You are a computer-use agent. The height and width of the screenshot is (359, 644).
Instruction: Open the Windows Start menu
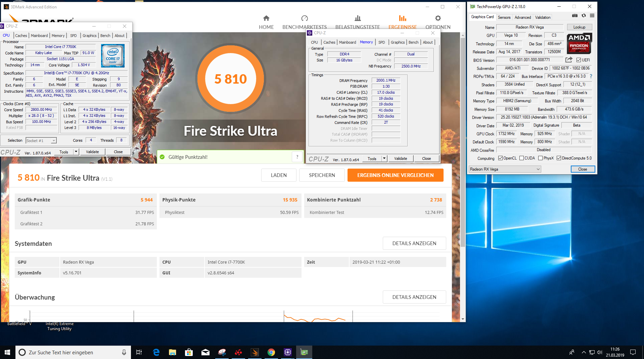coord(7,352)
